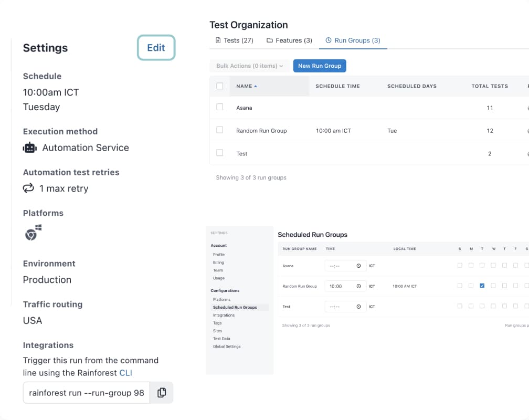Click the 10:00 AM ICT local time value

point(405,286)
